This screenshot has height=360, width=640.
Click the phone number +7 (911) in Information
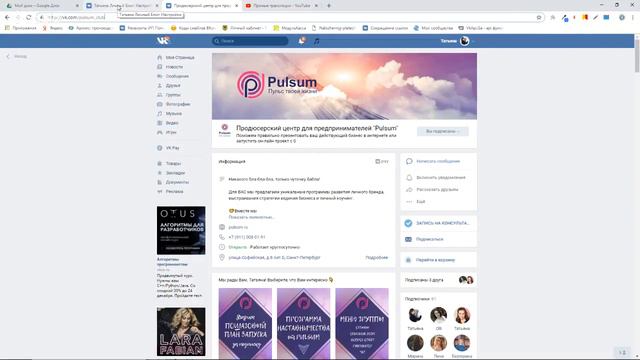247,237
